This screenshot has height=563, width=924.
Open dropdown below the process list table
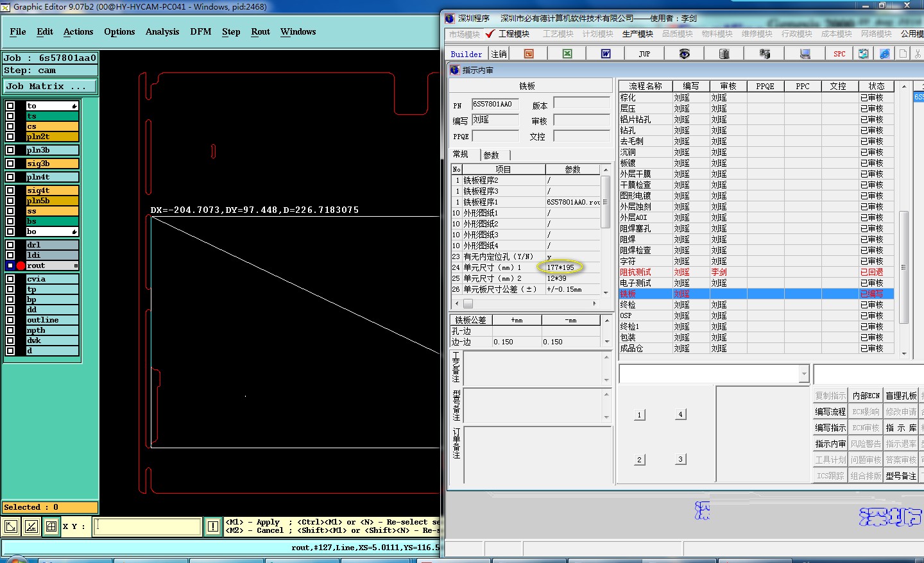point(804,374)
